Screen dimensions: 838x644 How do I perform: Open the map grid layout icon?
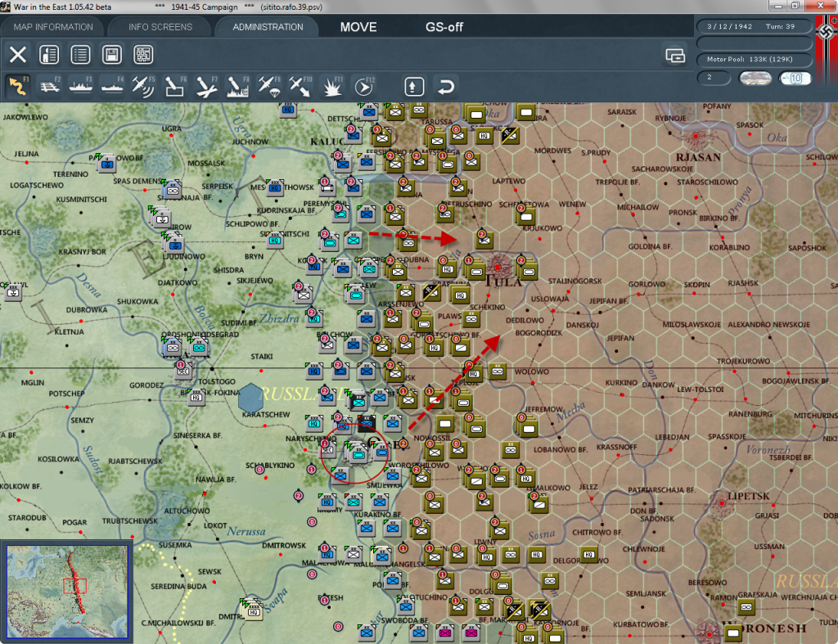point(143,55)
